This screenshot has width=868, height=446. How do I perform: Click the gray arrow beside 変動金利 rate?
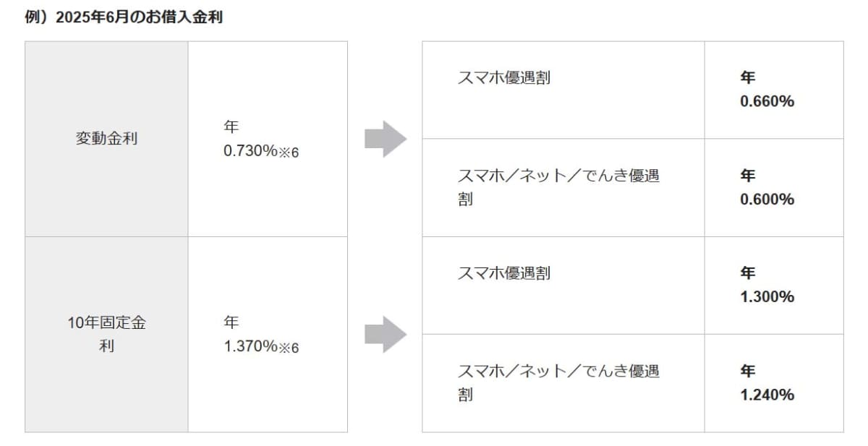point(385,139)
